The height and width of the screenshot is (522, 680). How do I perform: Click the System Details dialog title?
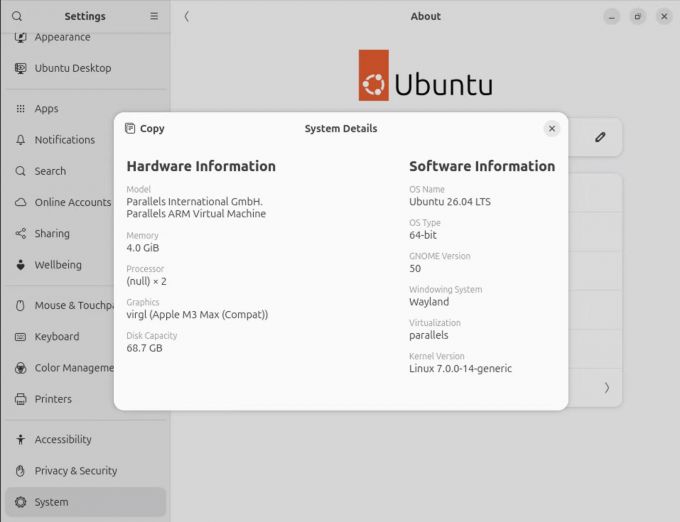[x=341, y=129]
